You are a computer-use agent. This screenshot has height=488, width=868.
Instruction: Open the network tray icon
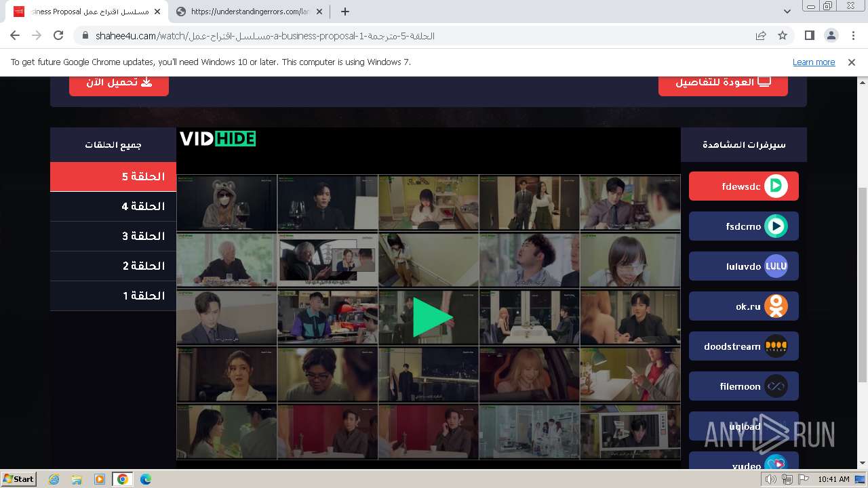(x=787, y=479)
